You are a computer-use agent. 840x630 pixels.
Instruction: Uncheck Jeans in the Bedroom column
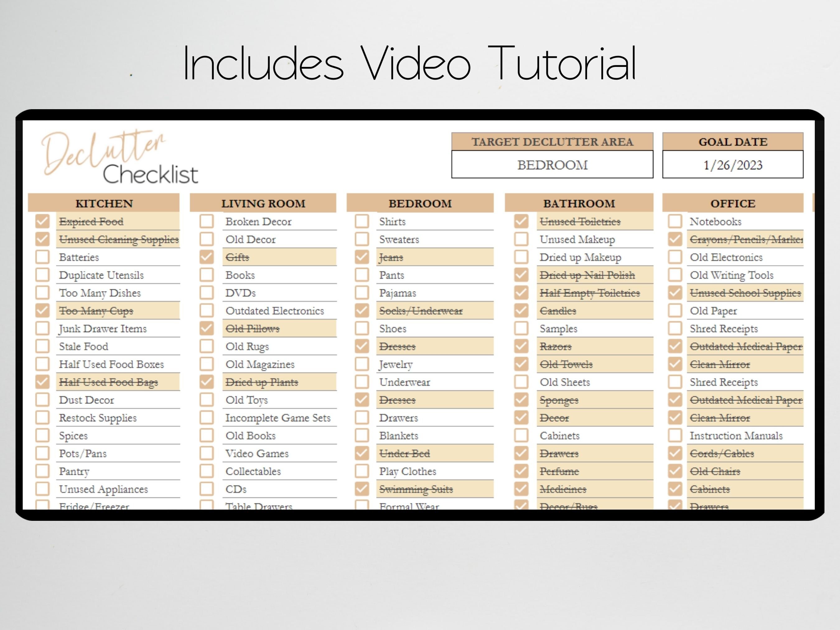(x=362, y=257)
